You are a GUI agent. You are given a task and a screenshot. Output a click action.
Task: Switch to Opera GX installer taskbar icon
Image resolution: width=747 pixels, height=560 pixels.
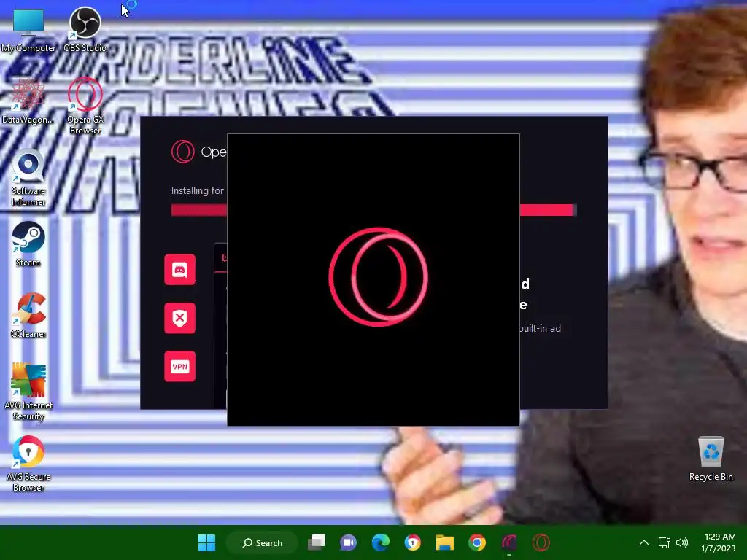tap(508, 542)
